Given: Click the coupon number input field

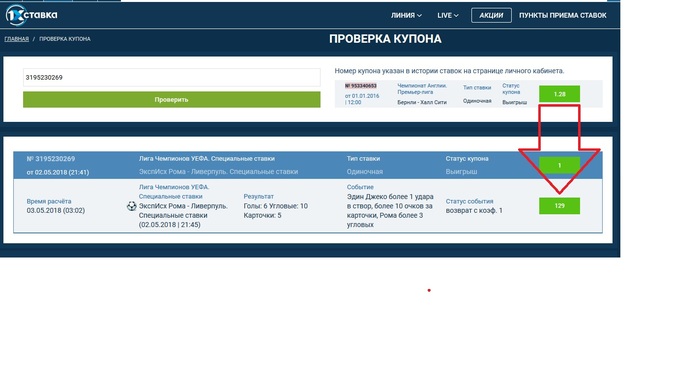Looking at the screenshot, I should click(x=171, y=78).
